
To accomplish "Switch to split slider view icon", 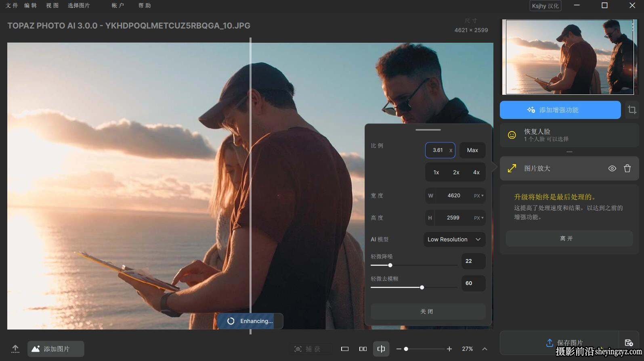I will coord(381,349).
